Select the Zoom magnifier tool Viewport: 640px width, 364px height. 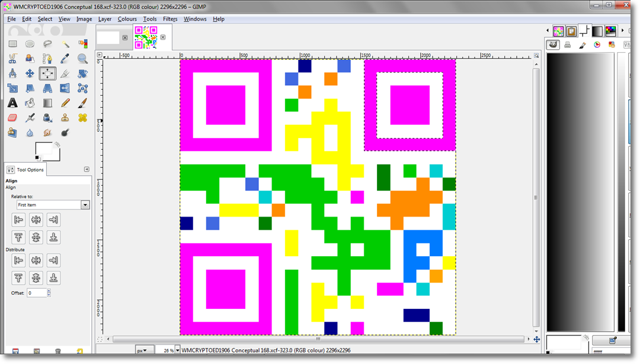pos(82,59)
